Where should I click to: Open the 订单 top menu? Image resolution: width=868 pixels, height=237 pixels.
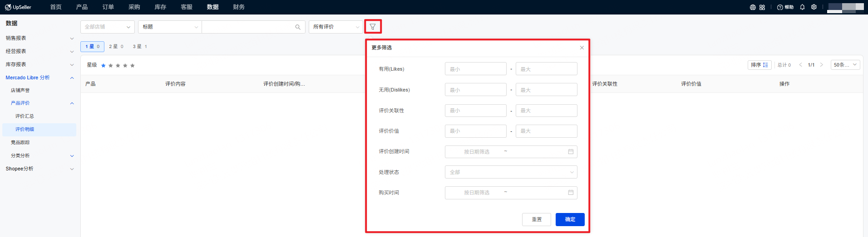[108, 7]
